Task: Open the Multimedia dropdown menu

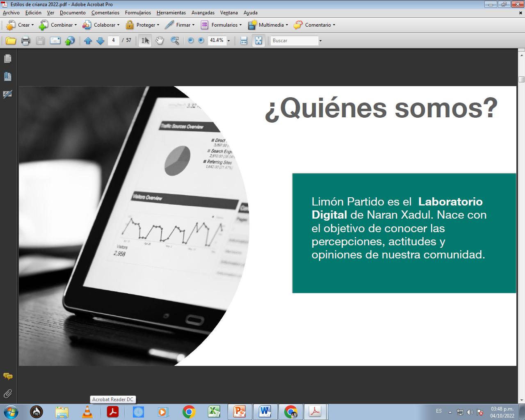Action: tap(268, 25)
